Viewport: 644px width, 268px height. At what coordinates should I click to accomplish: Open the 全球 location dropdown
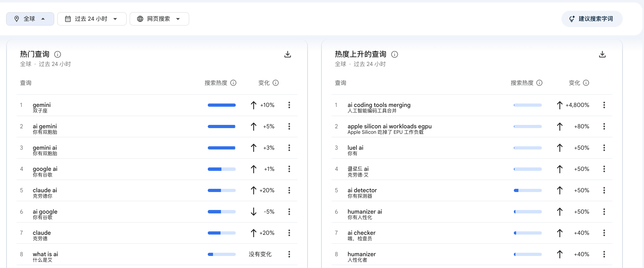coord(30,19)
